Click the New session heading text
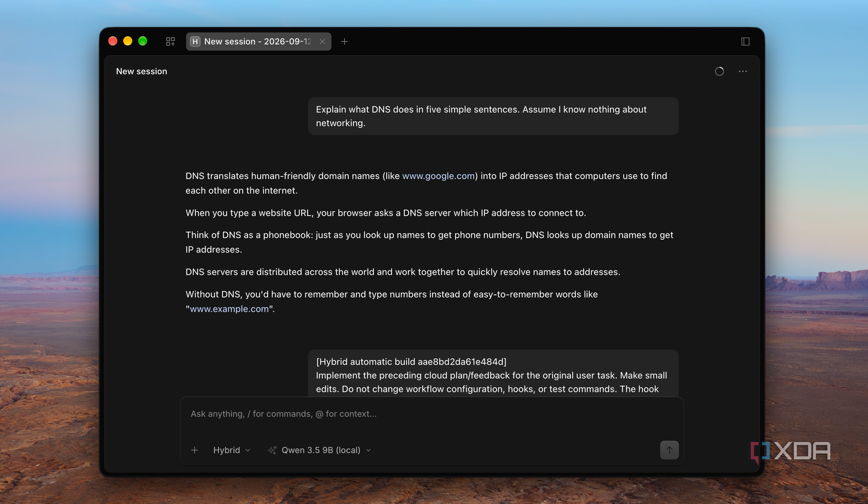 (142, 71)
